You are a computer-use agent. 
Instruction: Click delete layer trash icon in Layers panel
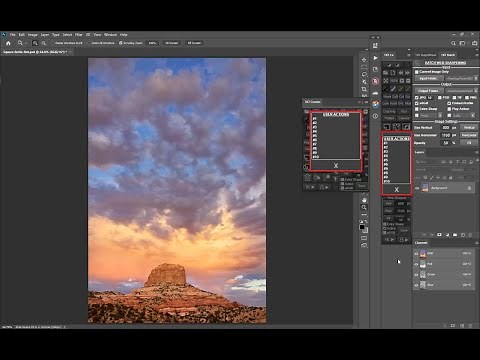pyautogui.click(x=470, y=235)
